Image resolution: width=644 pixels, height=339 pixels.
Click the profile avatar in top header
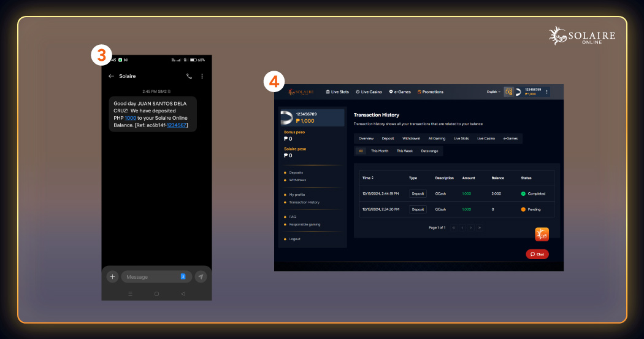(518, 92)
